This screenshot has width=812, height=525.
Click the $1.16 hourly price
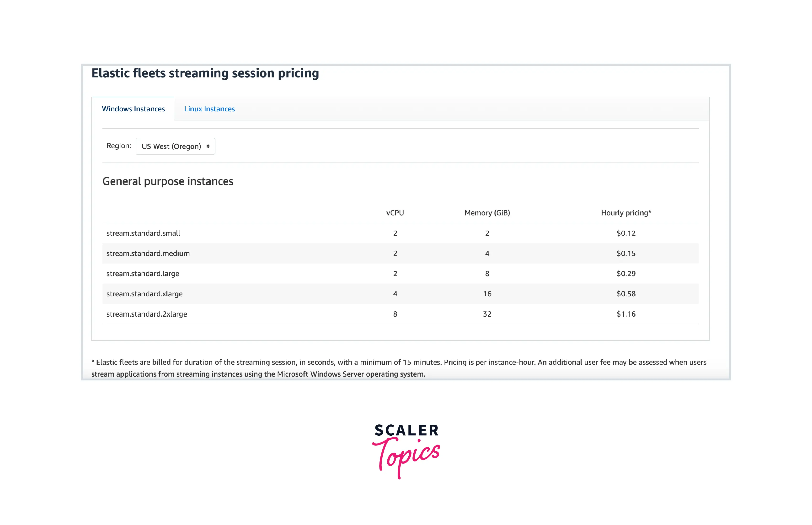[626, 314]
